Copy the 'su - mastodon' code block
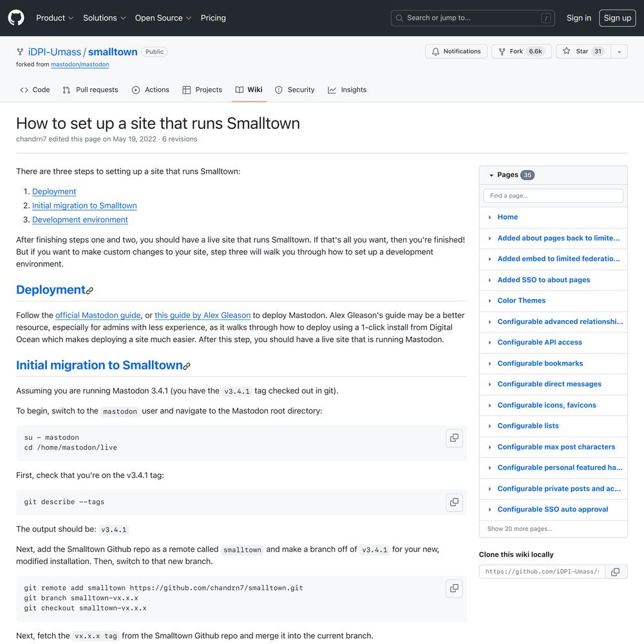 (454, 438)
